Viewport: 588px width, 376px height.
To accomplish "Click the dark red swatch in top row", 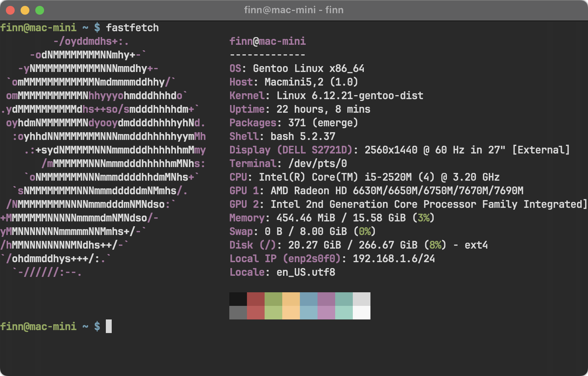I will point(256,299).
